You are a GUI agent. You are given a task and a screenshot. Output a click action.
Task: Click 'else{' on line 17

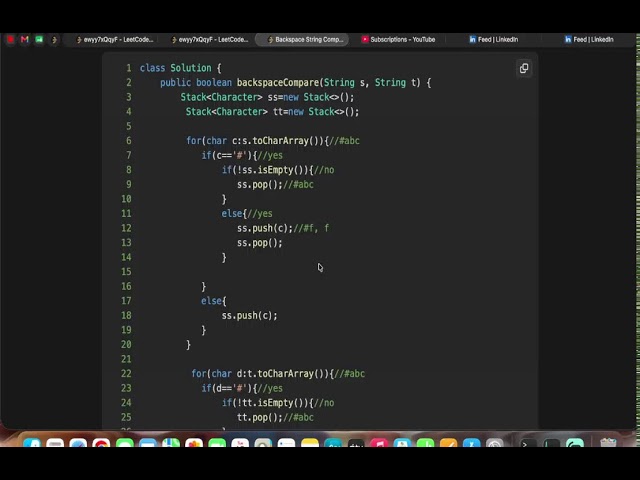click(214, 301)
